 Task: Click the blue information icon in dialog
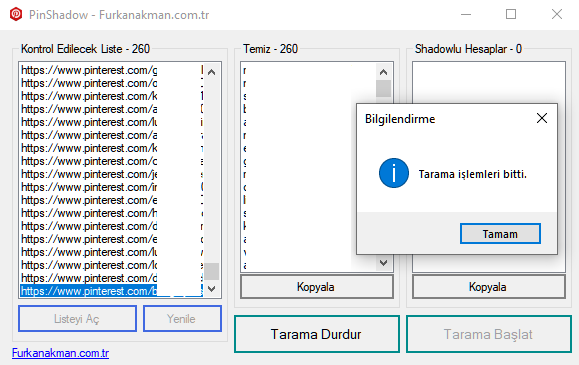[394, 173]
